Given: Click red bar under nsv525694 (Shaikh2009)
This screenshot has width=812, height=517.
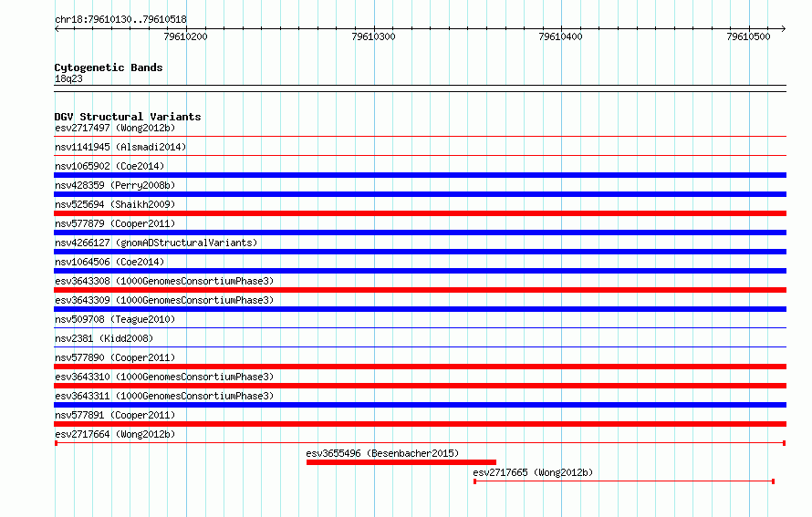Looking at the screenshot, I should click(420, 213).
